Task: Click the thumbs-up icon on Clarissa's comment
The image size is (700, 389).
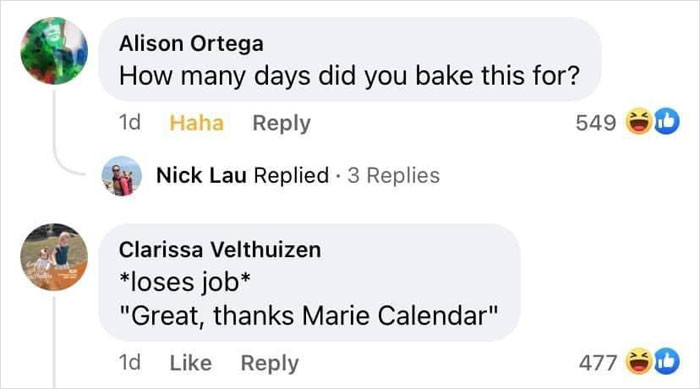Action: click(x=667, y=361)
